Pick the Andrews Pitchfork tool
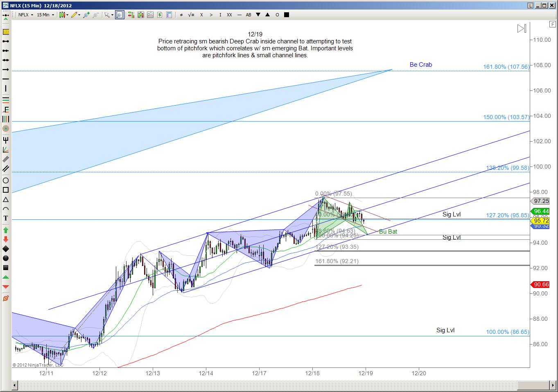Viewport: 558px width, 392px height. (6, 140)
